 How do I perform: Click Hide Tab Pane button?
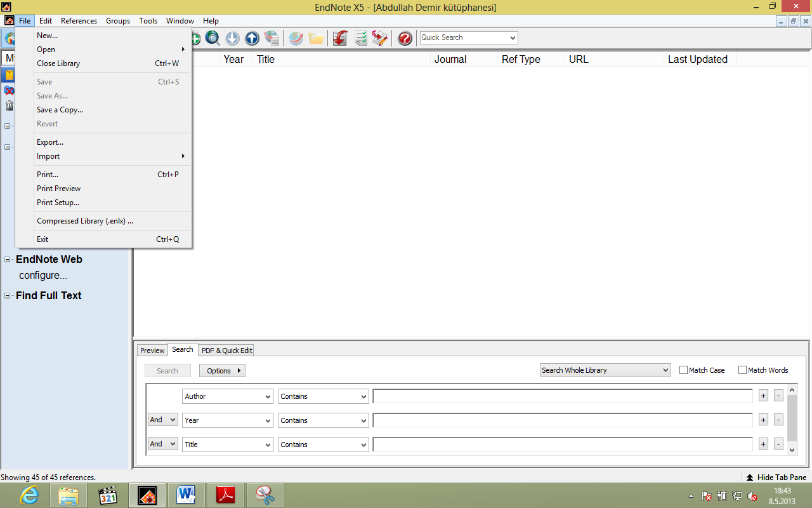coord(776,477)
